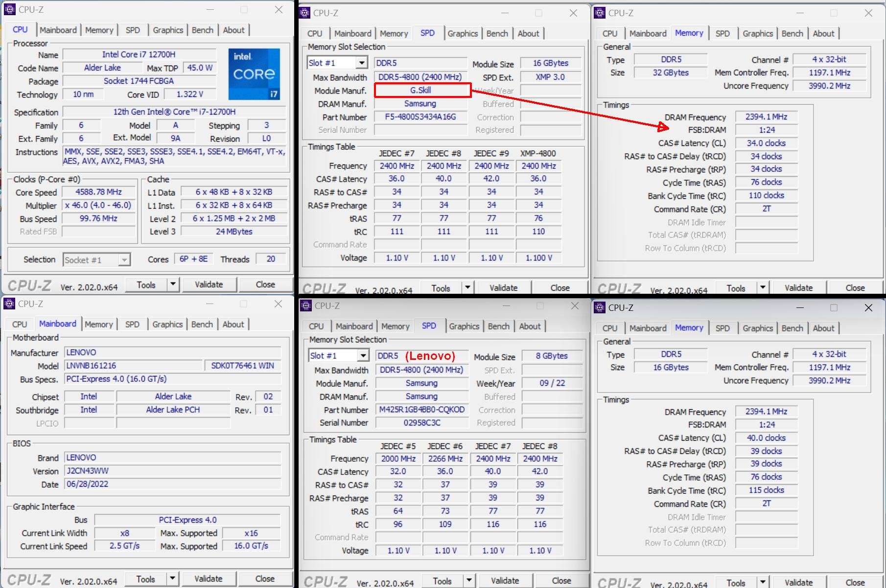
Task: Click Tools button in the CPU tab window
Action: (x=146, y=284)
